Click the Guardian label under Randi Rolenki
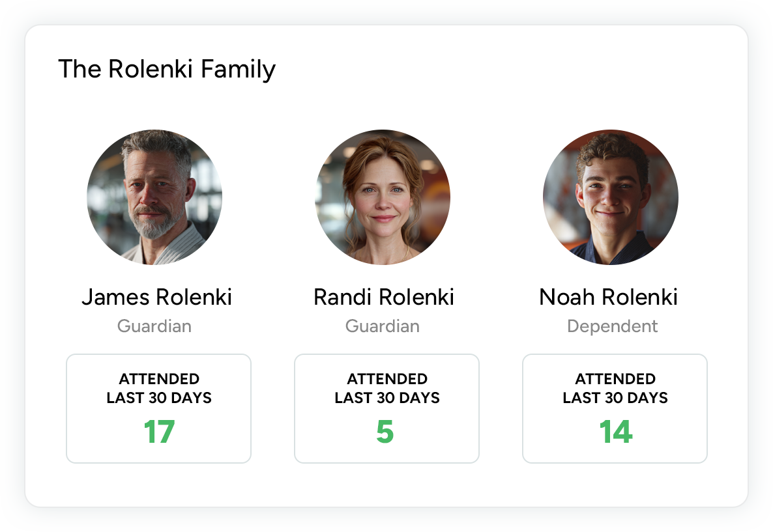Viewport: 773px width, 532px height. tap(383, 326)
